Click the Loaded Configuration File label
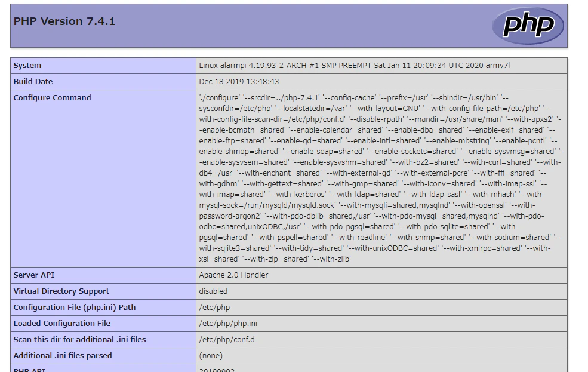Screen dimensions: 588x372 pyautogui.click(x=62, y=323)
